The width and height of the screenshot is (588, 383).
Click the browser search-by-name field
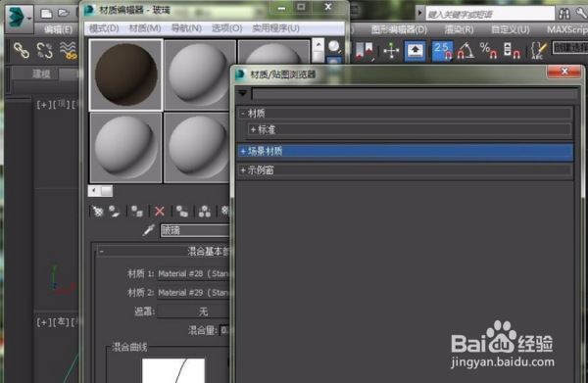coord(415,94)
